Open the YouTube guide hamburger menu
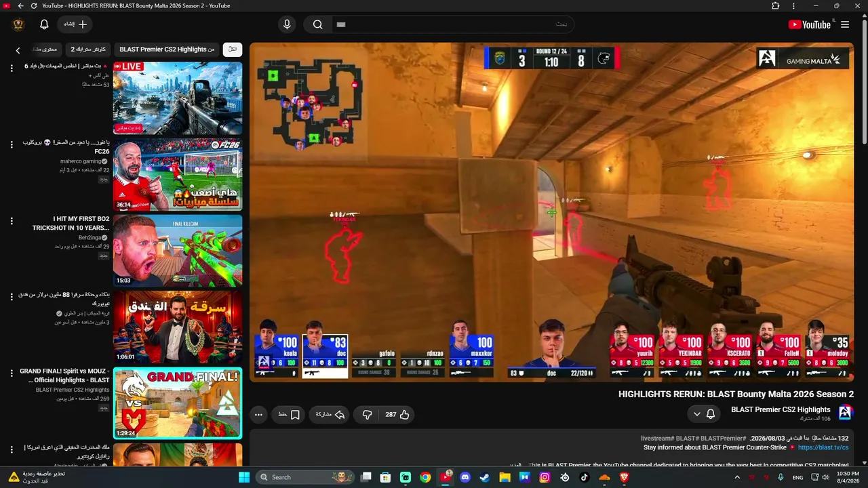868x488 pixels. (x=845, y=24)
